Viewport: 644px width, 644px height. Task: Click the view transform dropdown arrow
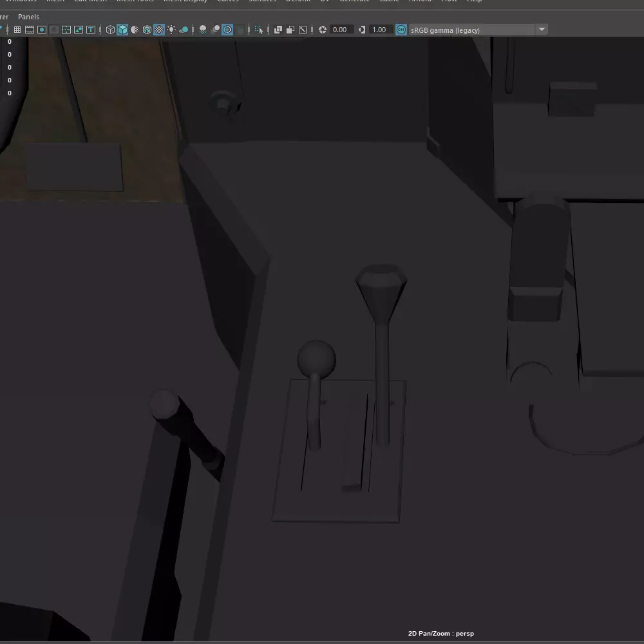[x=542, y=30]
